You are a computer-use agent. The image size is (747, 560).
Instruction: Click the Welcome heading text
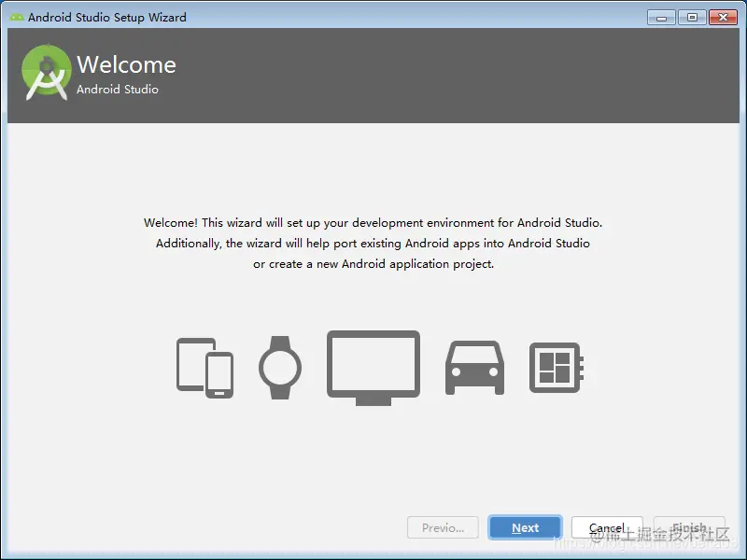[126, 64]
